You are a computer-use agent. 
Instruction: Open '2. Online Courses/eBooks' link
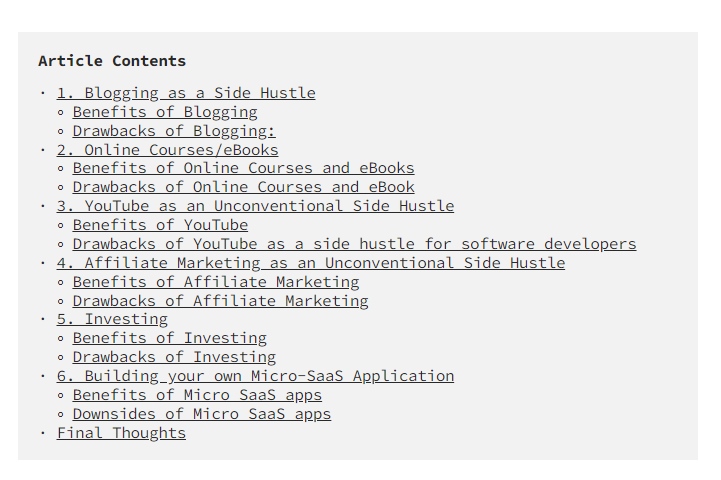pyautogui.click(x=167, y=150)
